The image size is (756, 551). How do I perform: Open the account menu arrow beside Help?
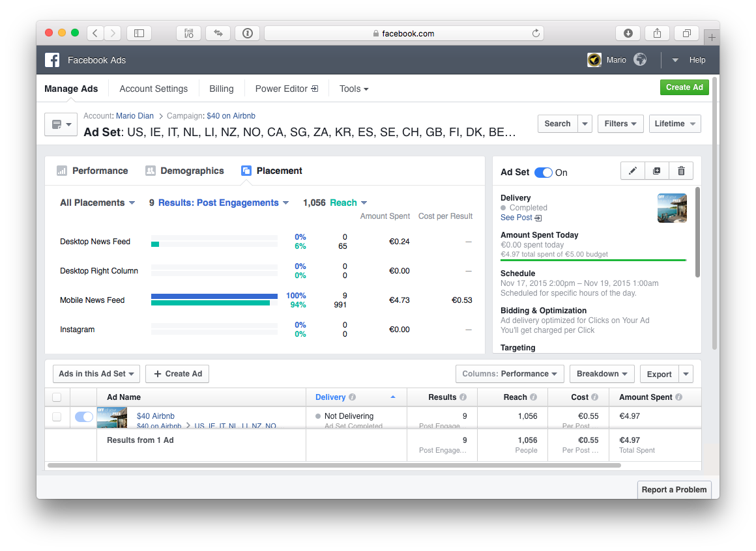[675, 60]
